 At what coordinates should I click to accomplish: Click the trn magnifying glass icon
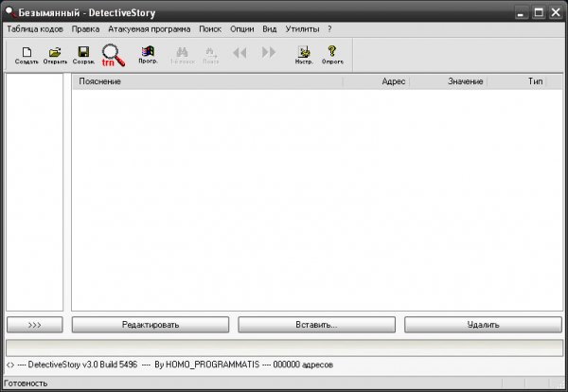point(114,56)
